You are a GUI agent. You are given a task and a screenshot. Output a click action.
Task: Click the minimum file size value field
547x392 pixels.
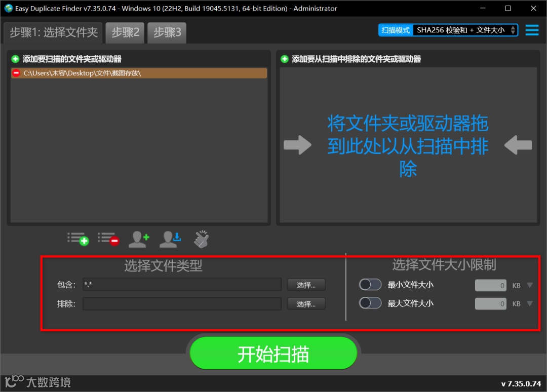coord(490,285)
